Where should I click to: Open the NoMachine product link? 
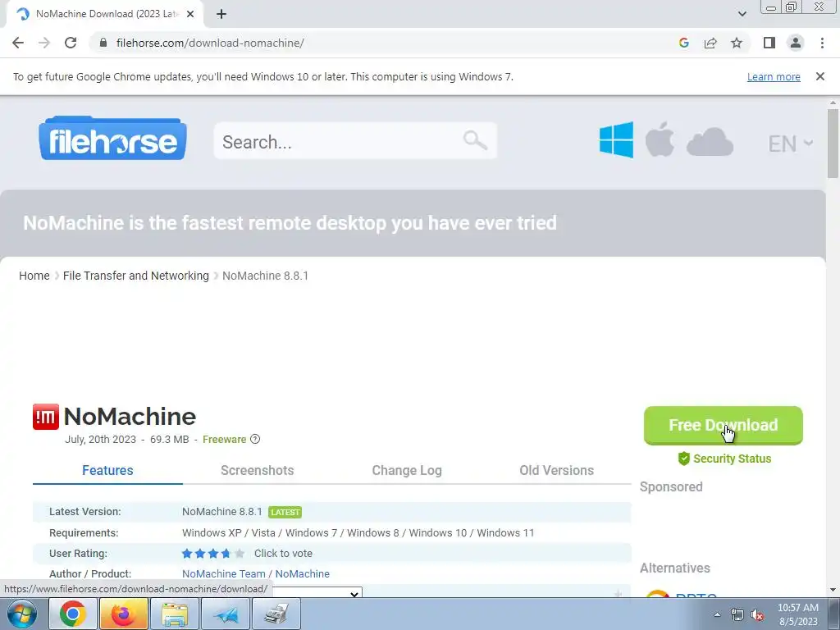[x=303, y=573]
